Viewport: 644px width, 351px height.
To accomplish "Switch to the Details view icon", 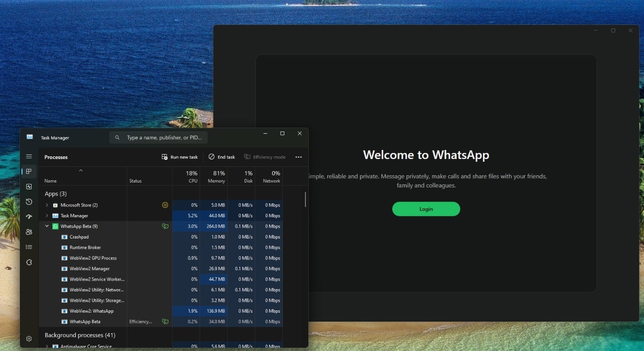I will 29,247.
